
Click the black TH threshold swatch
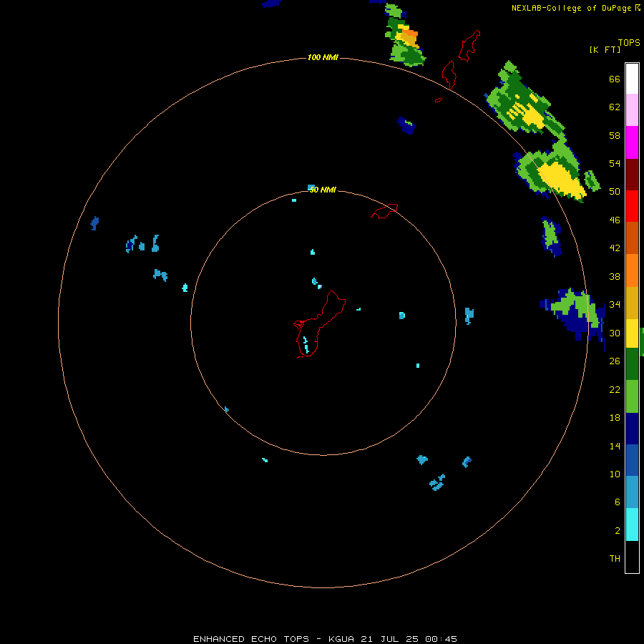[x=632, y=557]
